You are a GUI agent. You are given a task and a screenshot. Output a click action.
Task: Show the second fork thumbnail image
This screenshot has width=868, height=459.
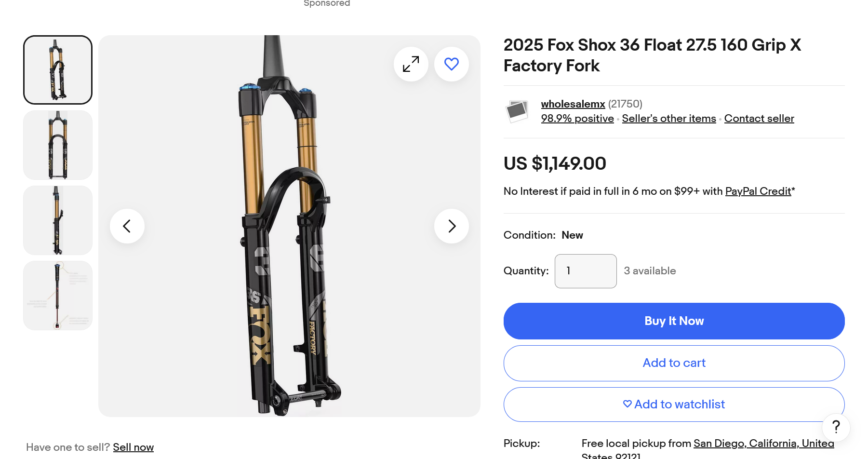(x=58, y=145)
